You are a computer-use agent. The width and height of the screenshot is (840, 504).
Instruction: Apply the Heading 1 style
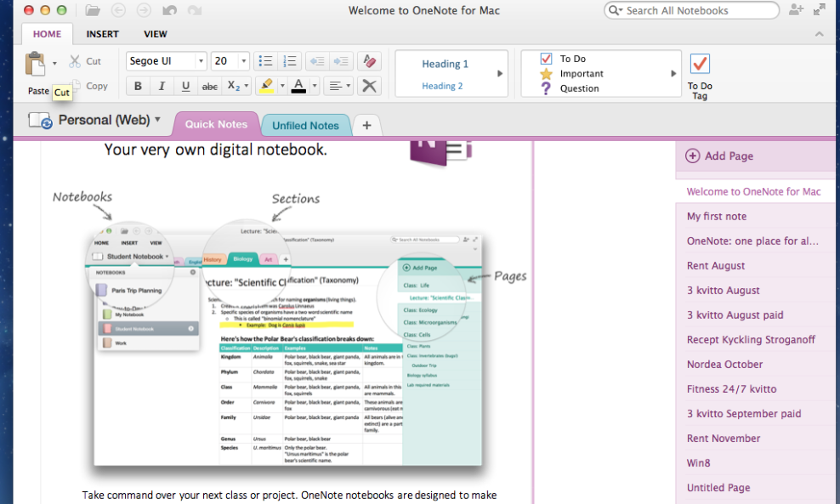(x=445, y=64)
